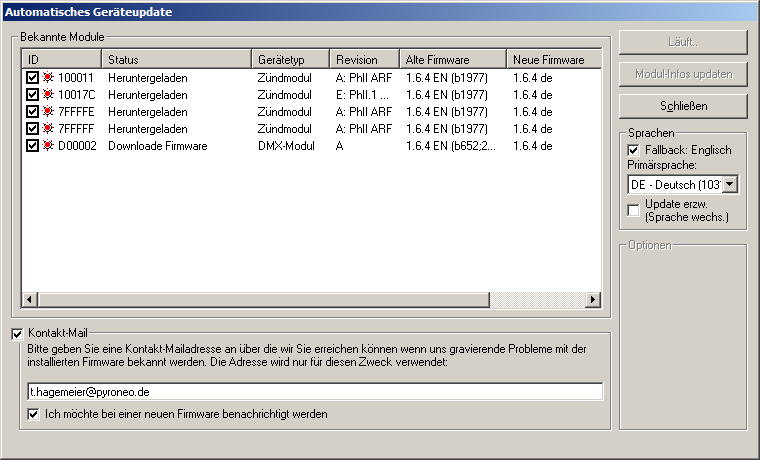
Task: Toggle the new firmware notification checkbox
Action: pos(33,414)
